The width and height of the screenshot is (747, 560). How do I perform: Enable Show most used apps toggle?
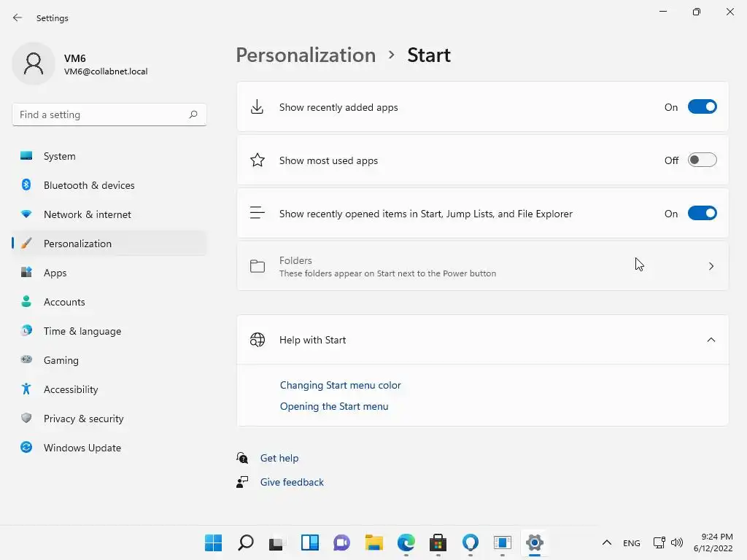[702, 160]
